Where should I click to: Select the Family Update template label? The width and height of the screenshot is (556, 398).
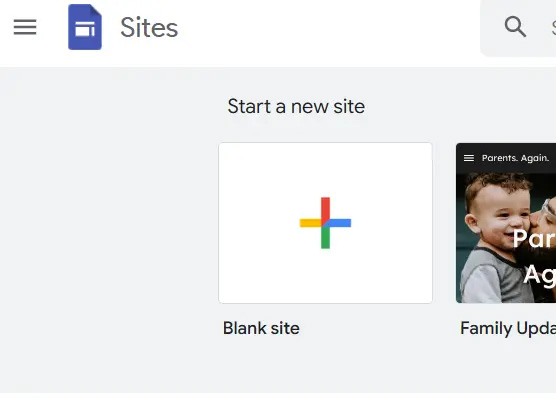point(508,328)
